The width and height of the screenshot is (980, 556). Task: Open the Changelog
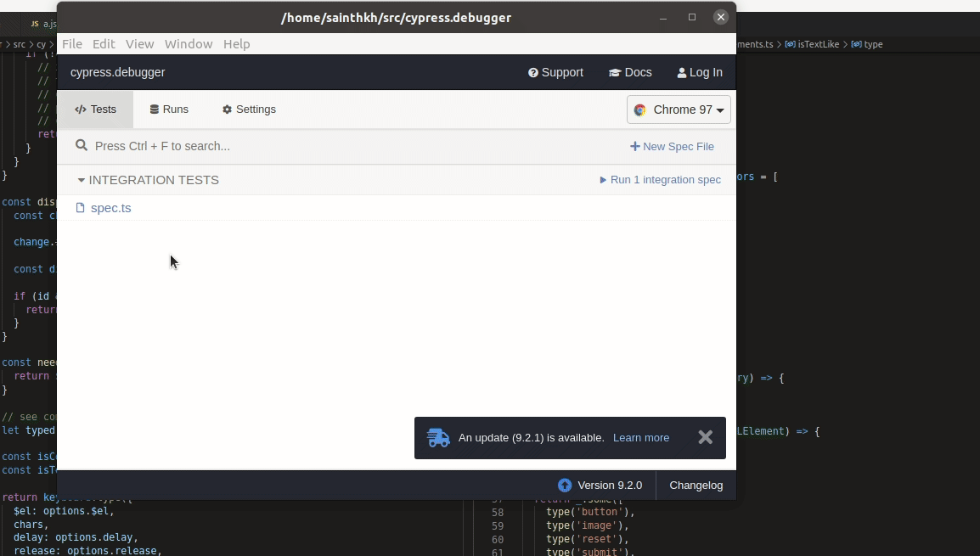coord(696,485)
